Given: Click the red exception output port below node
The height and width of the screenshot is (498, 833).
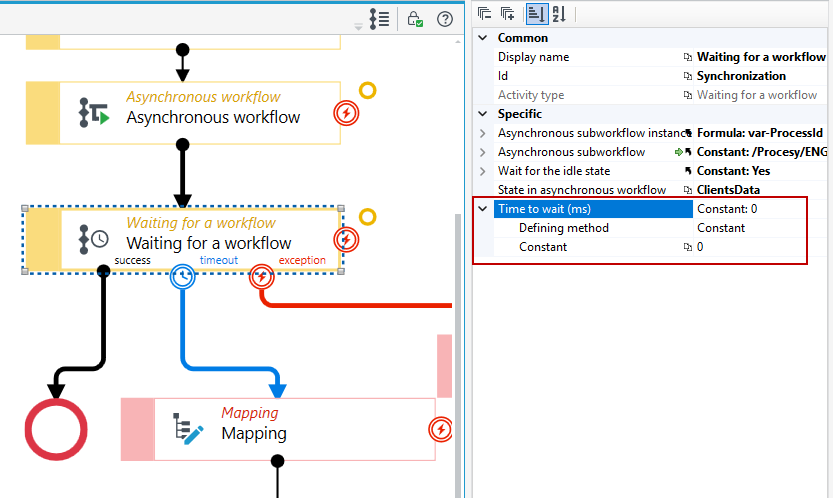Looking at the screenshot, I should [261, 277].
